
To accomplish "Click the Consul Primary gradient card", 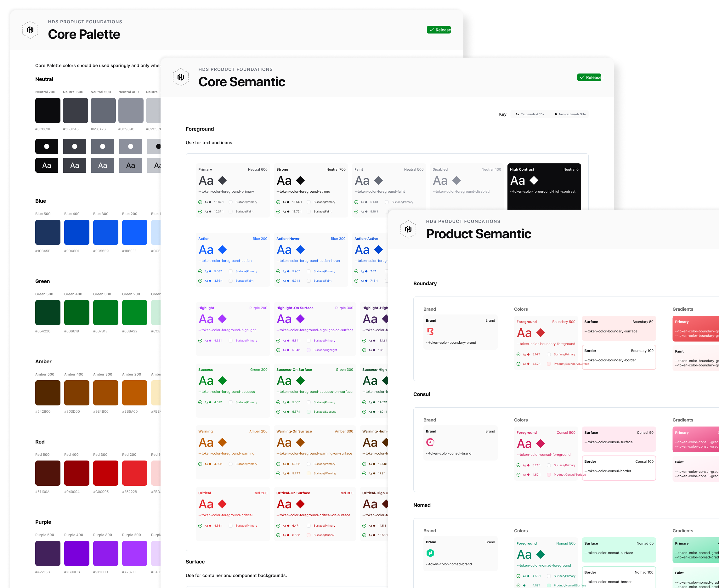I will pyautogui.click(x=696, y=439).
